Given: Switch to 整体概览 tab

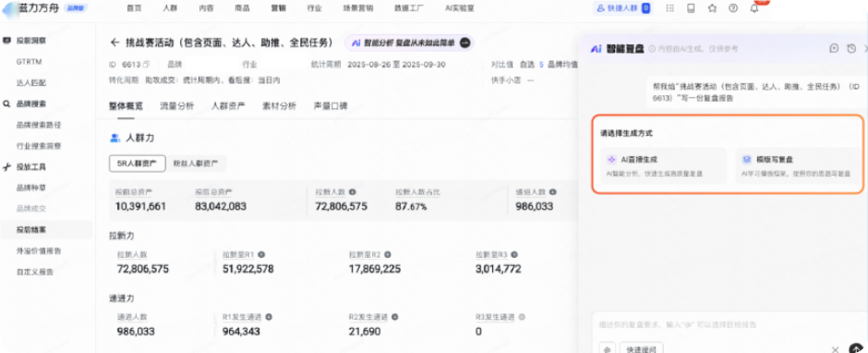Looking at the screenshot, I should click(x=126, y=106).
